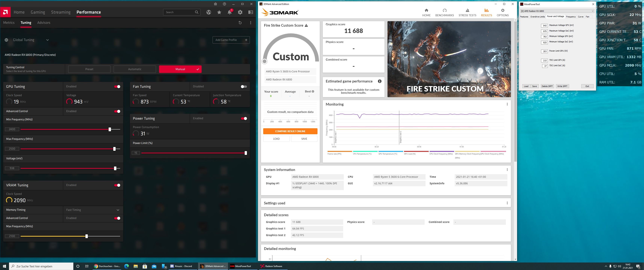Switch to the Streaming tab

point(61,12)
